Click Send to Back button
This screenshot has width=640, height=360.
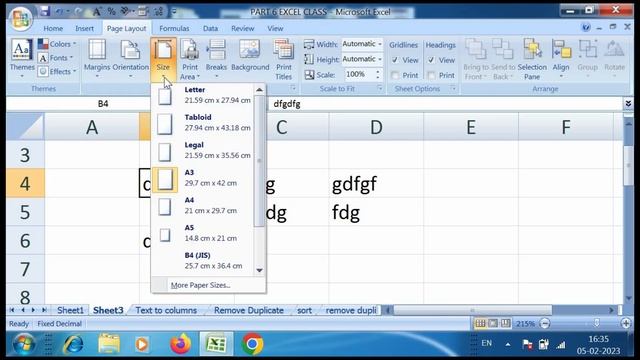[x=503, y=59]
